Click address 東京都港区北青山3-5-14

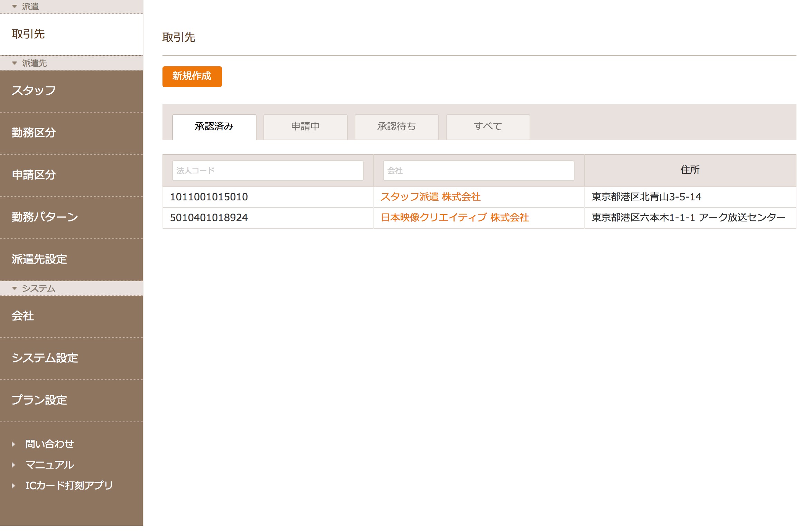[646, 197]
